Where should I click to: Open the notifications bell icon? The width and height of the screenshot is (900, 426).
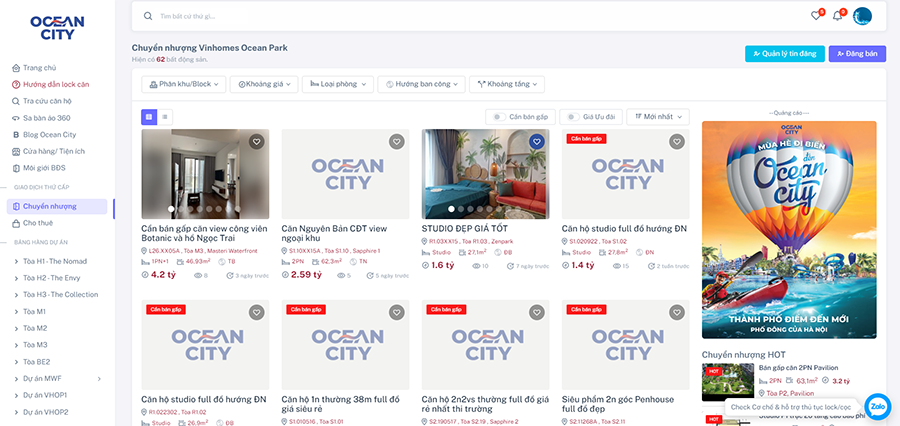tap(838, 16)
